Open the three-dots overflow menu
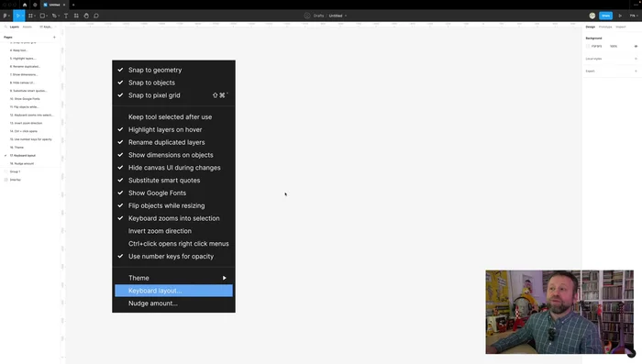Image resolution: width=642 pixels, height=364 pixels. coord(636,5)
